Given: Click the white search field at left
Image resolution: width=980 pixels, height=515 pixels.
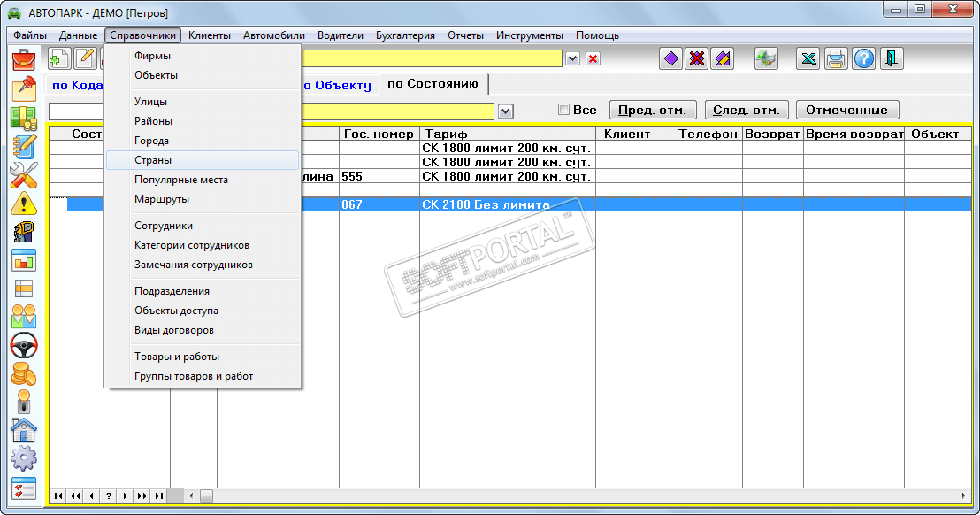Looking at the screenshot, I should (x=76, y=111).
